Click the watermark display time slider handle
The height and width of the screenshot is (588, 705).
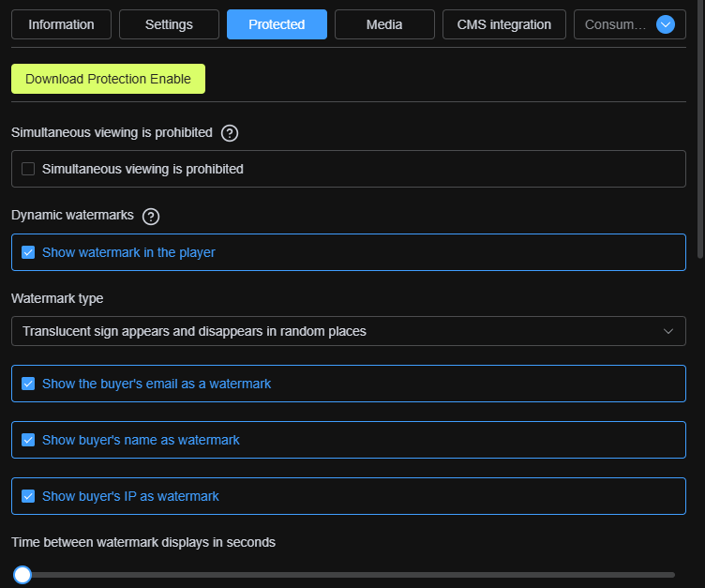(22, 575)
